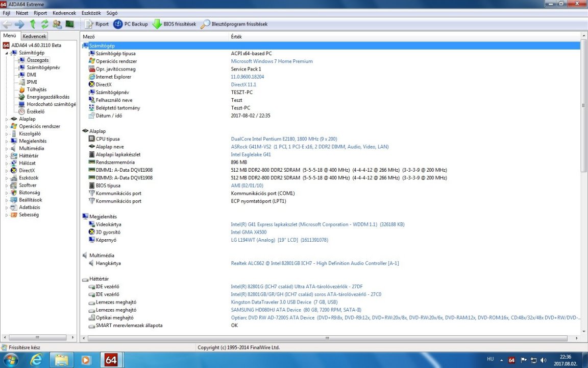Open the Nézet menu
This screenshot has width=588, height=368.
pyautogui.click(x=22, y=13)
